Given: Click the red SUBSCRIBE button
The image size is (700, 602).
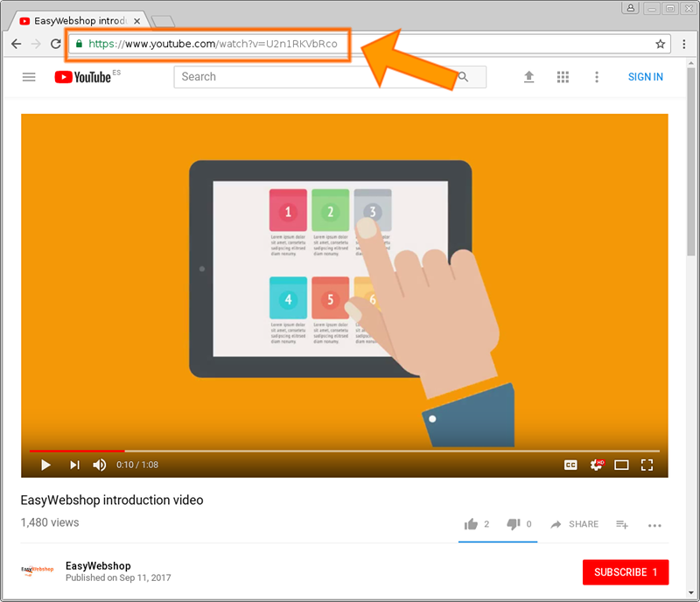Looking at the screenshot, I should click(626, 572).
